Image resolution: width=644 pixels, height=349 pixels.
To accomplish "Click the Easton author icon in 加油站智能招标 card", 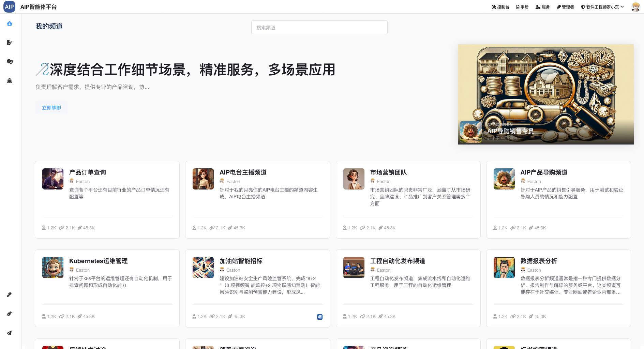I will (222, 270).
